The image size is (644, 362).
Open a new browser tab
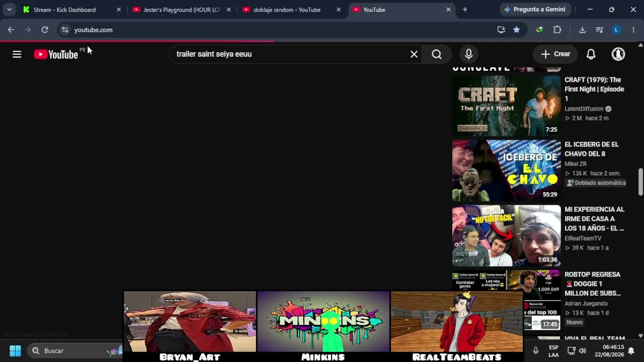point(465,10)
